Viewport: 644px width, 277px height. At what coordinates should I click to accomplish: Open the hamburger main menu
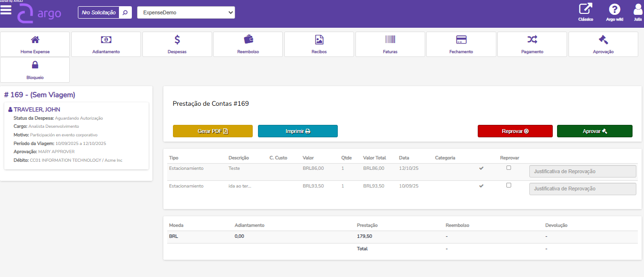tap(6, 11)
